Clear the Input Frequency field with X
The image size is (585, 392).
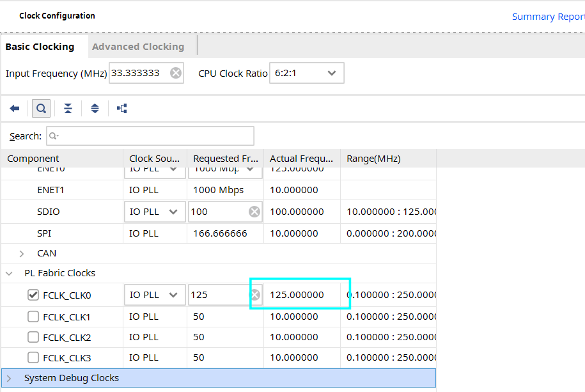pos(176,73)
